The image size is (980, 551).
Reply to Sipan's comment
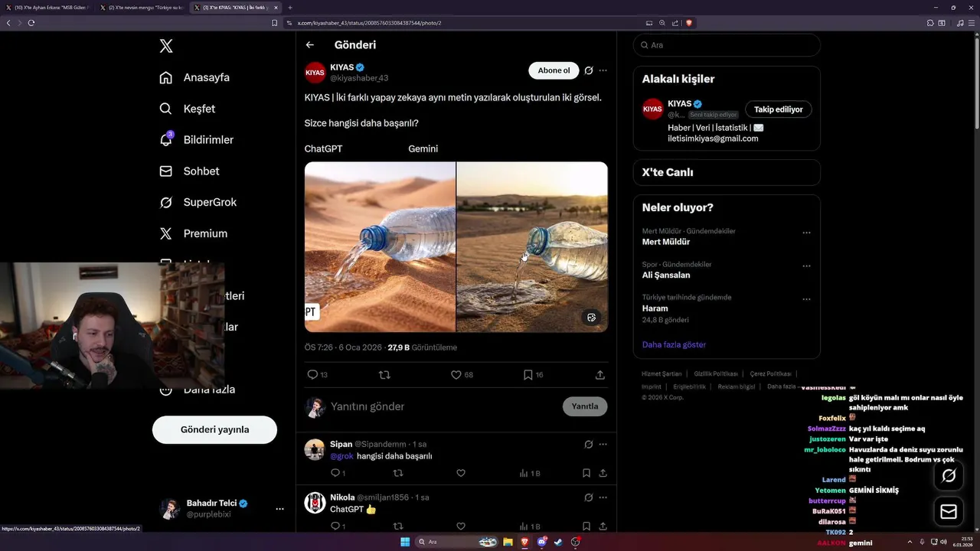point(337,473)
